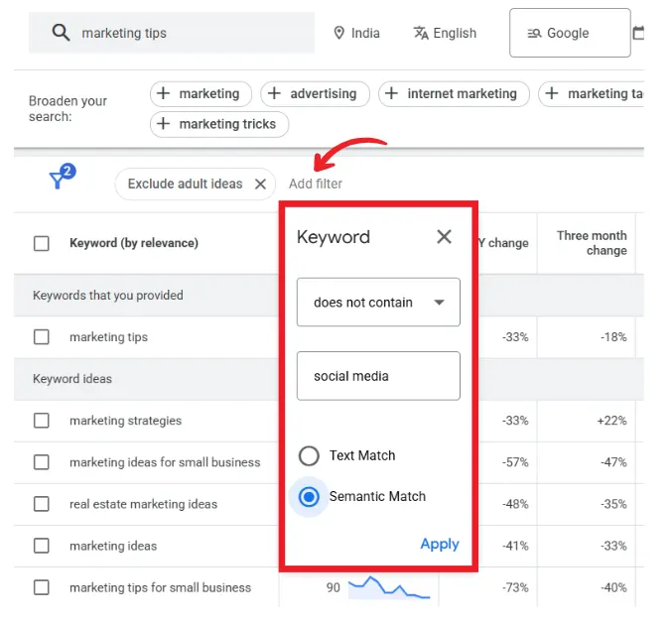Click the filter funnel icon
Viewport: 672px width, 625px height.
59,181
